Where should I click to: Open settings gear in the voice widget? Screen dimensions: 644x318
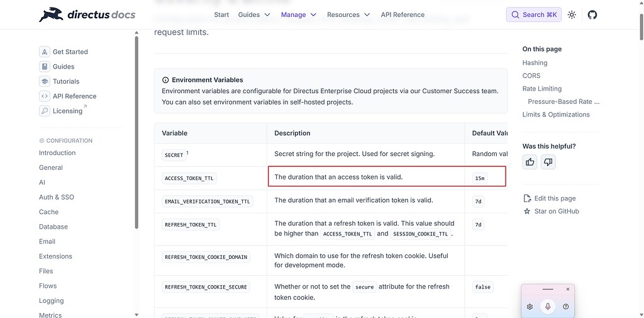coord(530,307)
